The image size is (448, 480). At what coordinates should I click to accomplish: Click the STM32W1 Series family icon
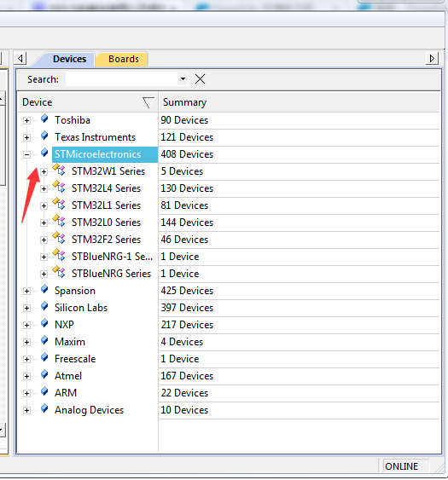[x=59, y=170]
